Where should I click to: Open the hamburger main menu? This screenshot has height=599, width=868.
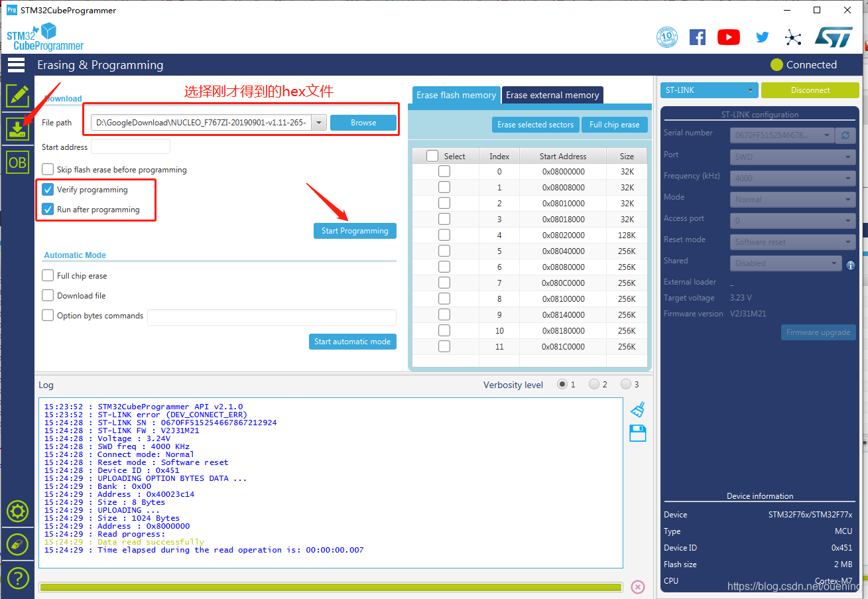(16, 64)
